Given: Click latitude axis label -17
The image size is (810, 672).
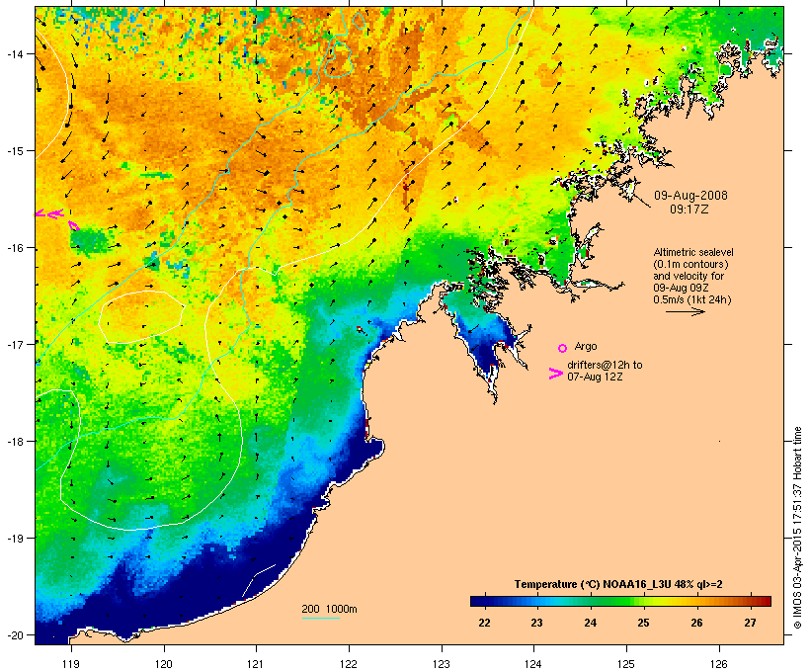Looking at the screenshot, I should (x=14, y=344).
